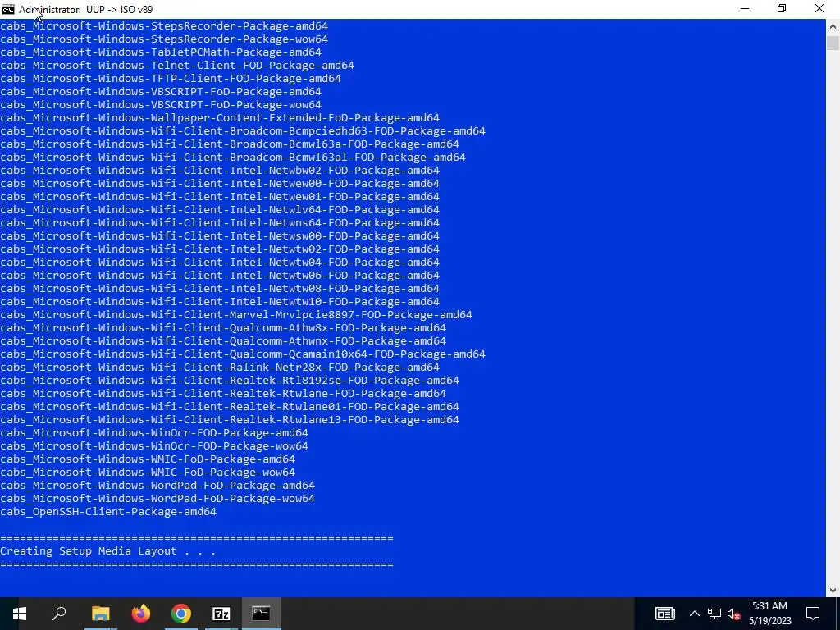Click line WinOcr-FOD-Package-wow64
This screenshot has width=840, height=630.
[x=154, y=445]
